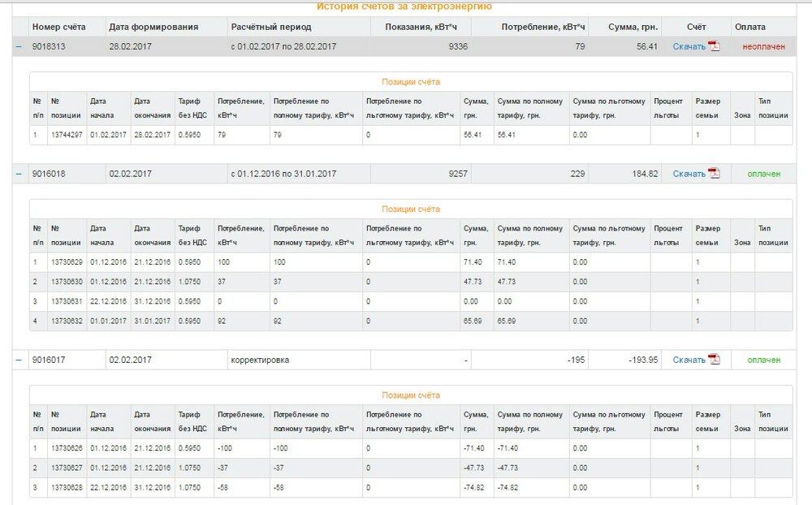
Task: Select invoice number 9016017
Action: point(49,360)
